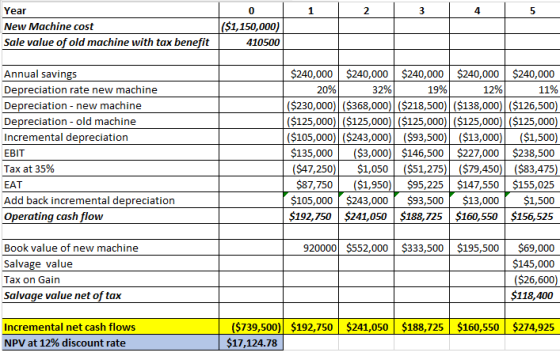This screenshot has height=360, width=560.
Task: Select incremental depreciation ($105,000)
Action: tap(311, 137)
